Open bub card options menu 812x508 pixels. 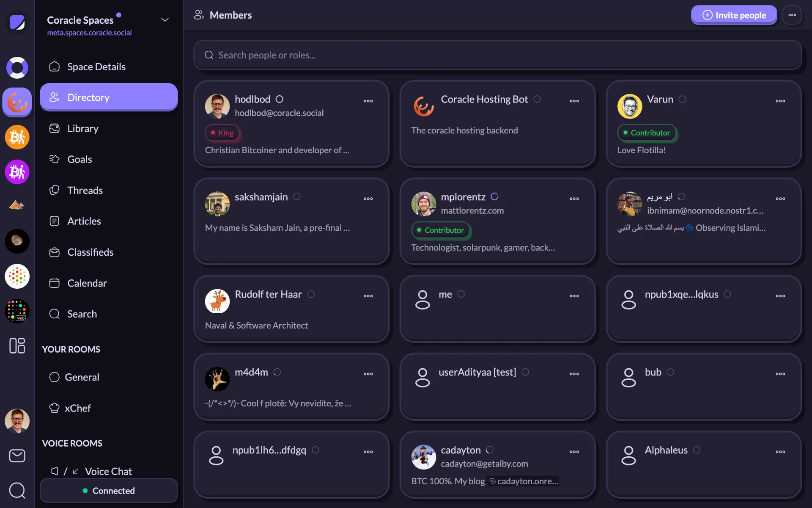click(x=780, y=374)
